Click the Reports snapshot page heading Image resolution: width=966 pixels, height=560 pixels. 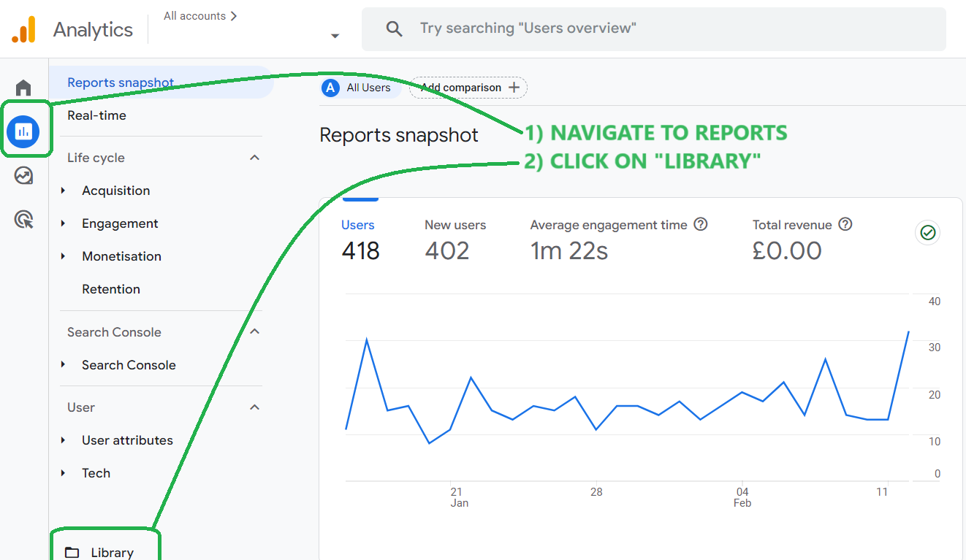tap(399, 135)
